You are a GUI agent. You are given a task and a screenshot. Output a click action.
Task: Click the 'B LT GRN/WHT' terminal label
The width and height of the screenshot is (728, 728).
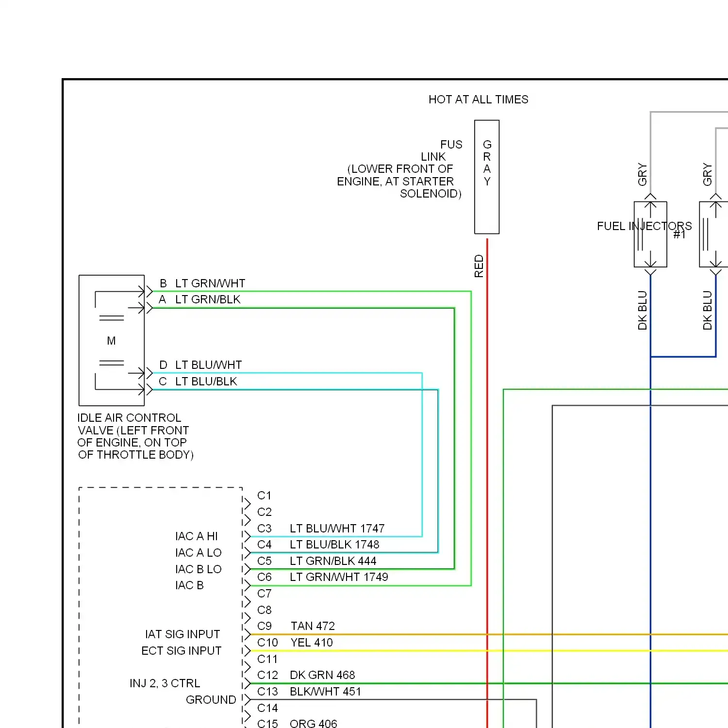pyautogui.click(x=202, y=283)
